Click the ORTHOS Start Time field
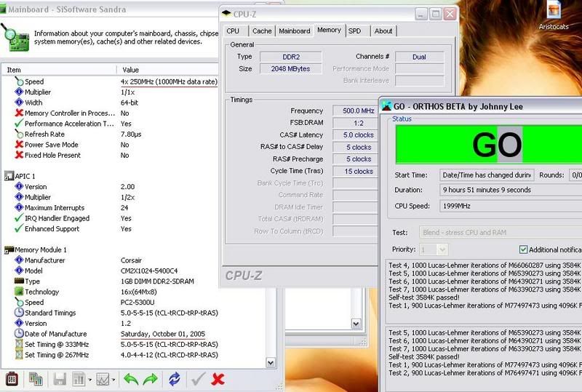This screenshot has height=392, width=582. 487,175
